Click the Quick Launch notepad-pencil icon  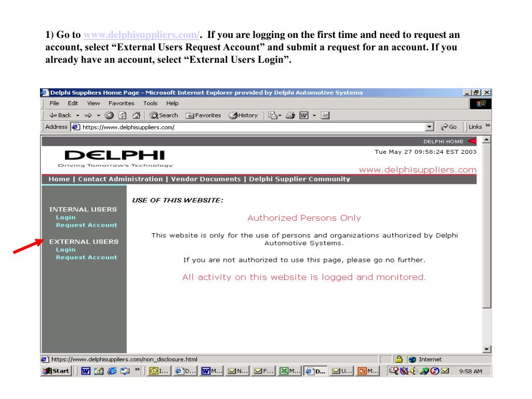[x=99, y=371]
